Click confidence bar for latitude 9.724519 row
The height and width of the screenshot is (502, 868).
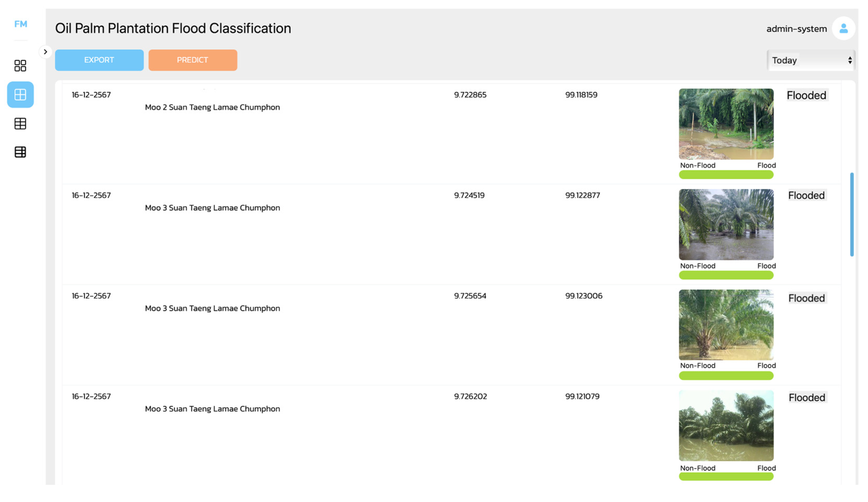[x=726, y=275]
